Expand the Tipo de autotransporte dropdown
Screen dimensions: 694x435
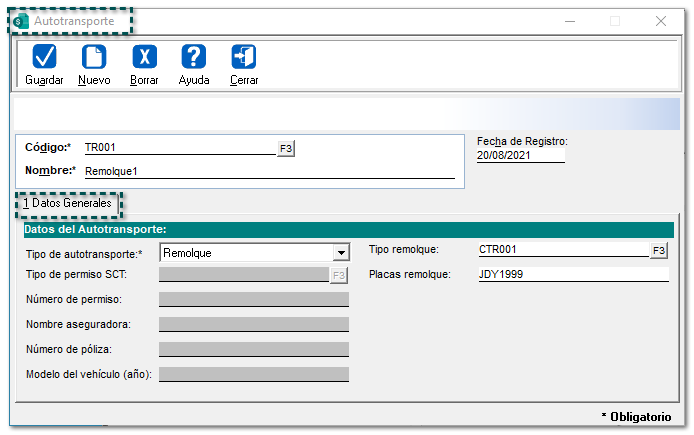pos(341,253)
